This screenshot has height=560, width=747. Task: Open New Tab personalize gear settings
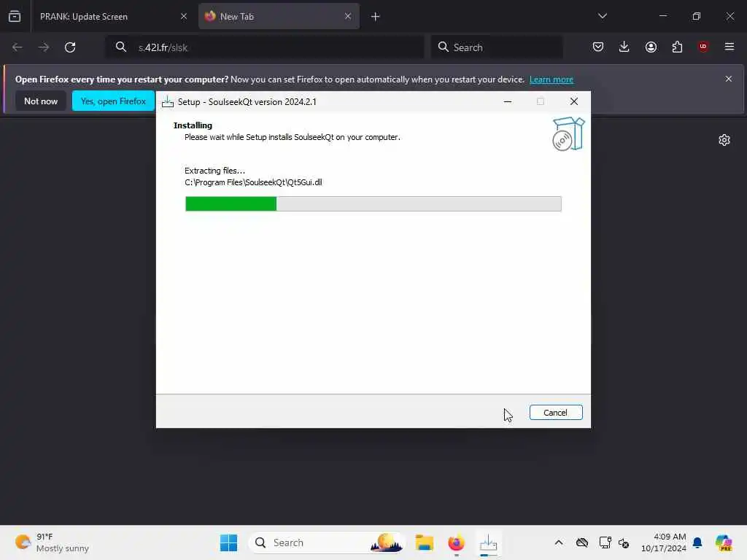724,140
